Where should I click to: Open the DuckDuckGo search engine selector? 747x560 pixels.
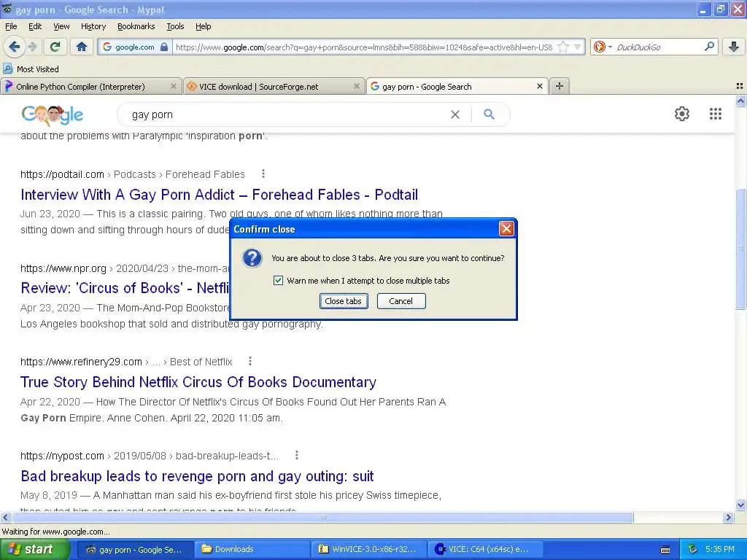tap(602, 47)
